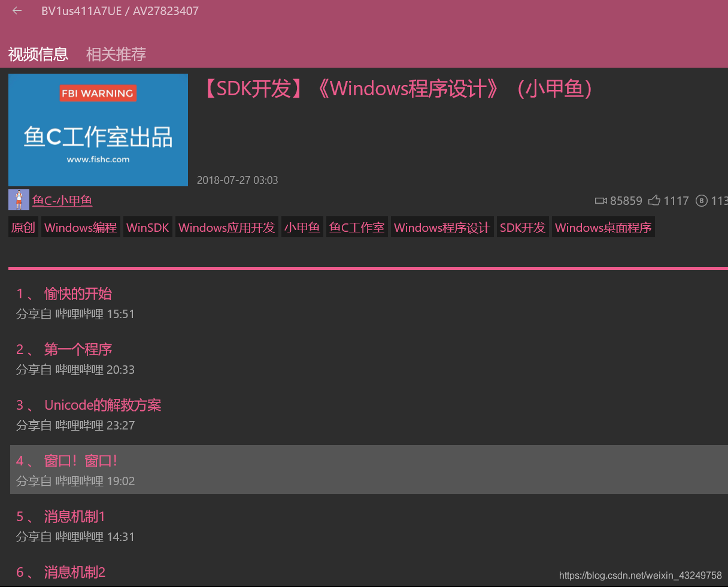This screenshot has width=728, height=587.
Task: Play episode 2 第一个程序
Action: 369,358
